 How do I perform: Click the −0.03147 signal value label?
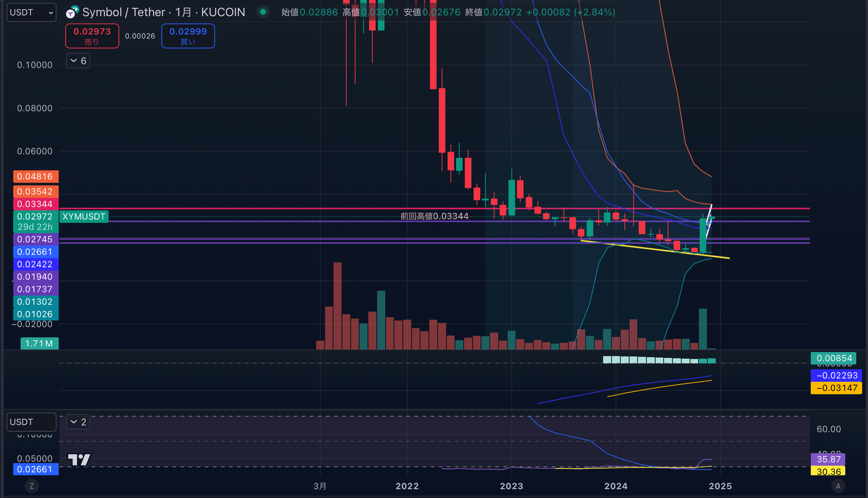836,388
